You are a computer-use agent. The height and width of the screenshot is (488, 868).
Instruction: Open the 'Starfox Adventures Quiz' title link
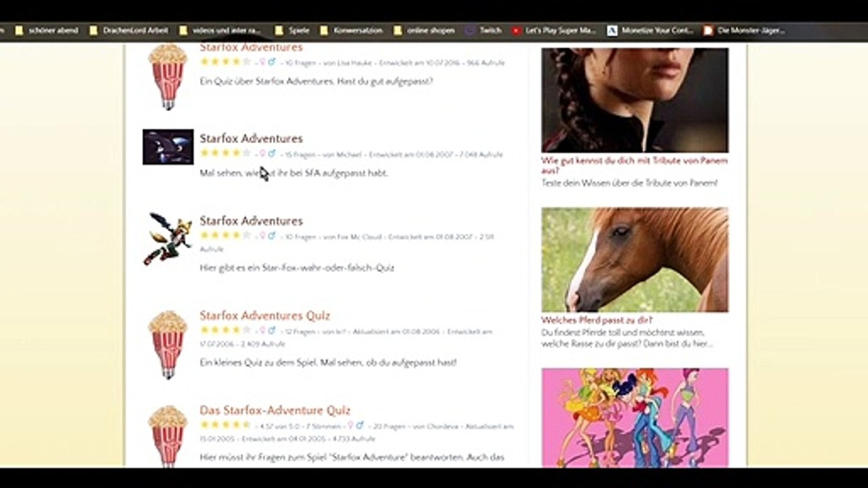click(264, 316)
